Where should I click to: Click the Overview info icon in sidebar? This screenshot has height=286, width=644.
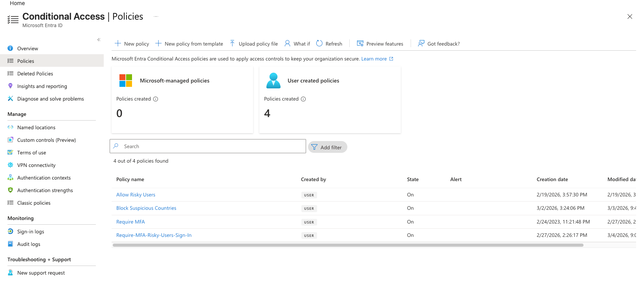pos(10,48)
